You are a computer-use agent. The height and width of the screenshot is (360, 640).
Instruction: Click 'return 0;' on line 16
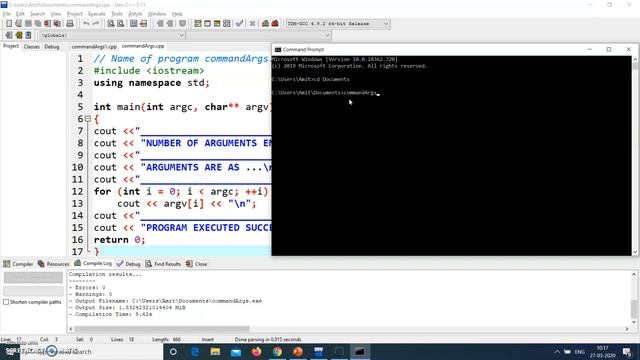coord(119,240)
